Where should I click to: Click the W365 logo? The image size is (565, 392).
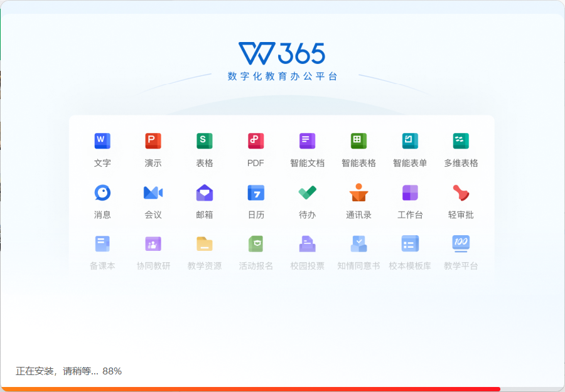tap(282, 53)
